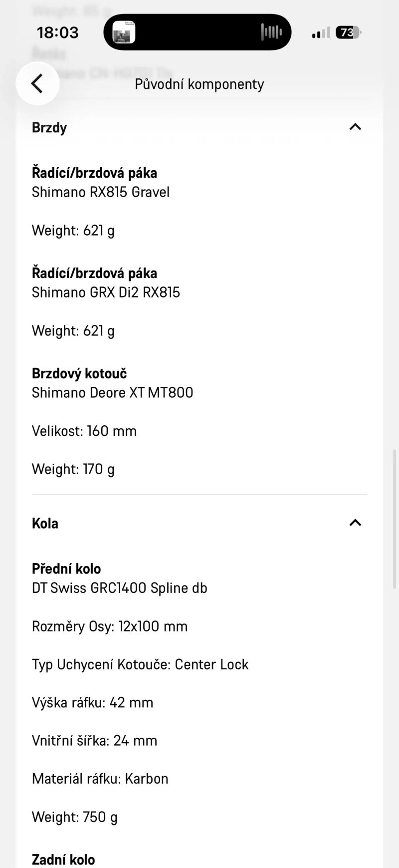Tap the 18:03 status bar clock

(x=58, y=32)
